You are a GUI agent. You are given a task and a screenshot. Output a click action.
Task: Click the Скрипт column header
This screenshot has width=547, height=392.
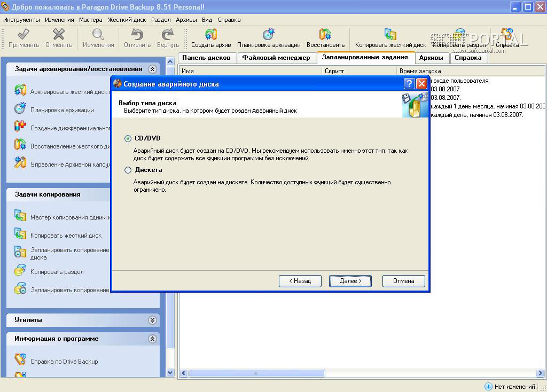click(359, 71)
